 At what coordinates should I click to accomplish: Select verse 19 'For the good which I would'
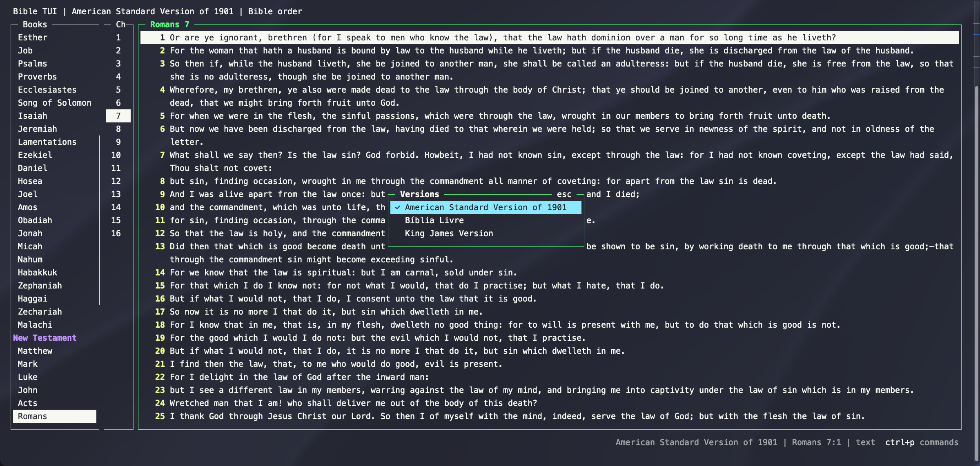pos(550,338)
